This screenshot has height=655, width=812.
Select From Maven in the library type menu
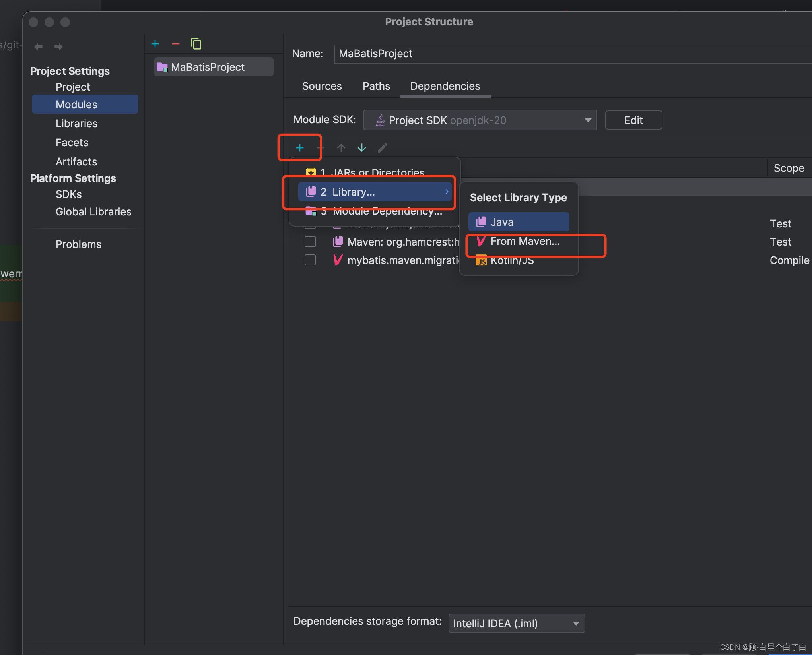525,241
